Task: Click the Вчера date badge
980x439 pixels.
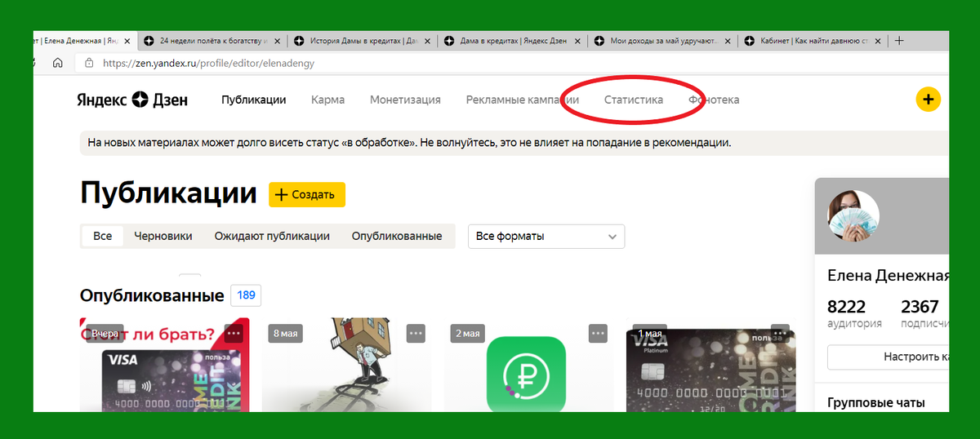Action: tap(105, 334)
